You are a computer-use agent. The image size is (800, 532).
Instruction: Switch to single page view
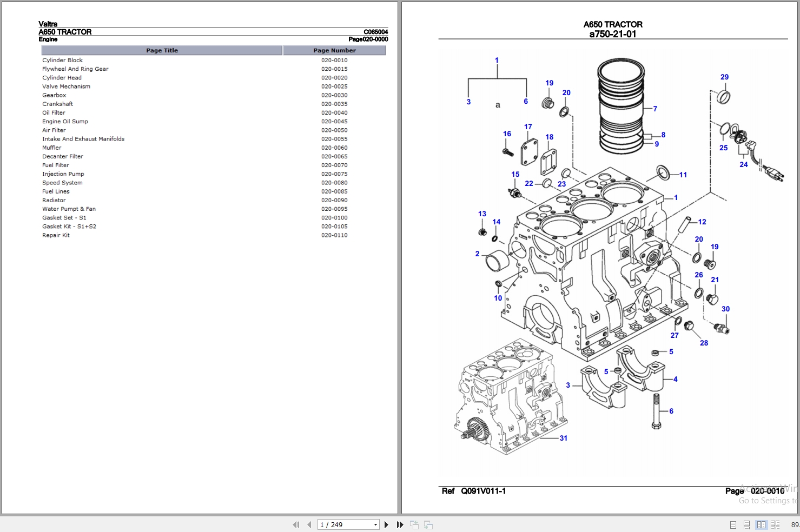[x=733, y=524]
